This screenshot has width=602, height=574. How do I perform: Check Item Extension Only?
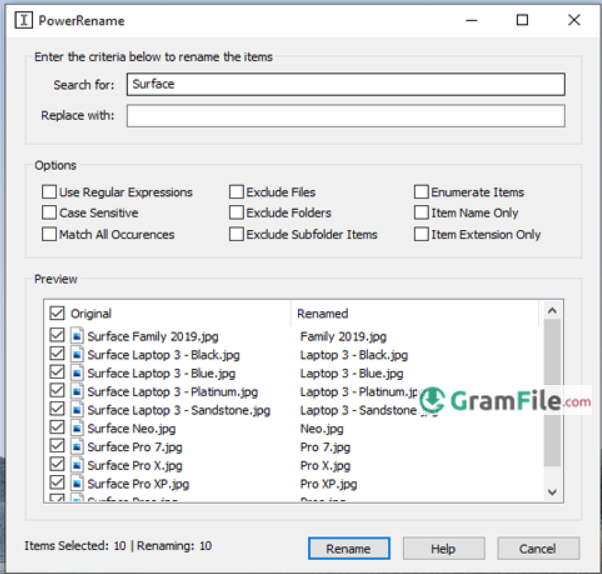point(422,234)
